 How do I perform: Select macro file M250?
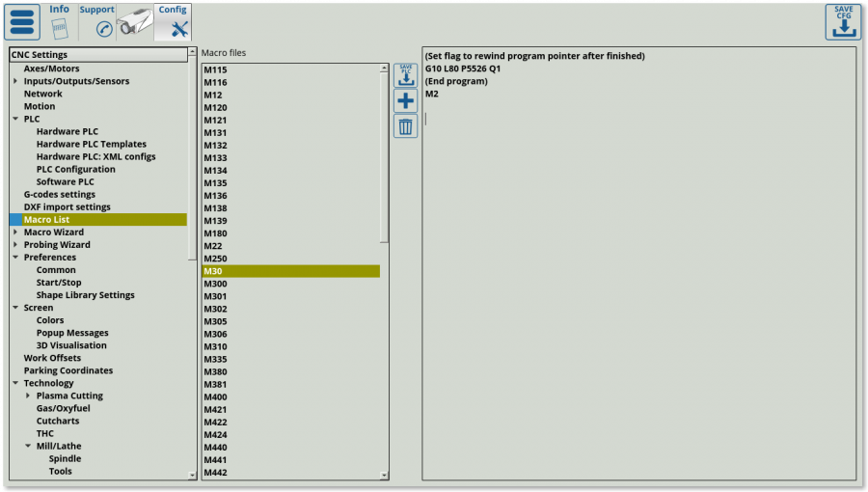coord(291,259)
